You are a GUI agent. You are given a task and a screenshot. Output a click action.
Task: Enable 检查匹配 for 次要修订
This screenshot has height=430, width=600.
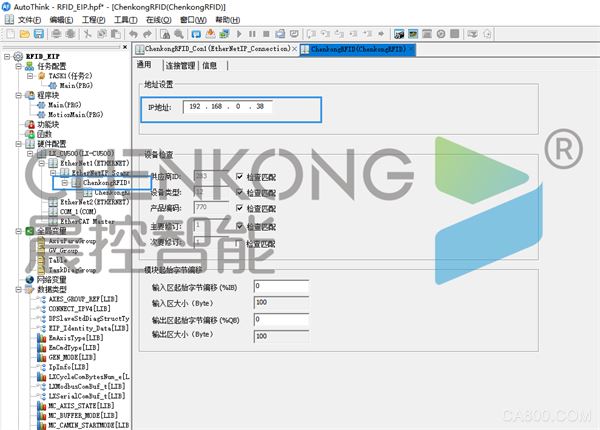pos(240,243)
